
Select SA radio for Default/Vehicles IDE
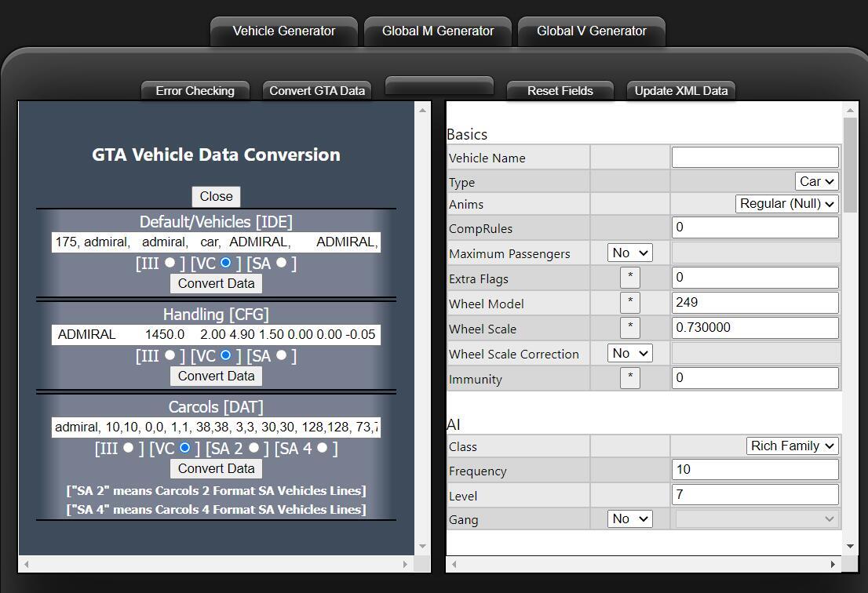tap(281, 262)
